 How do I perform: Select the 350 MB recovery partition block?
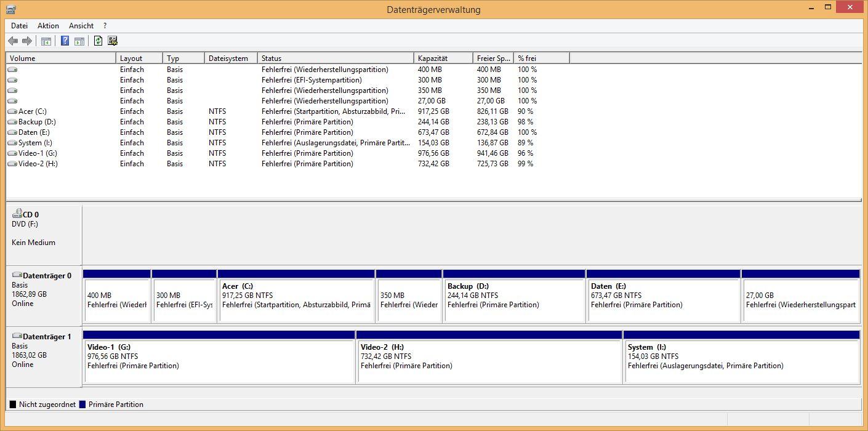click(x=409, y=296)
